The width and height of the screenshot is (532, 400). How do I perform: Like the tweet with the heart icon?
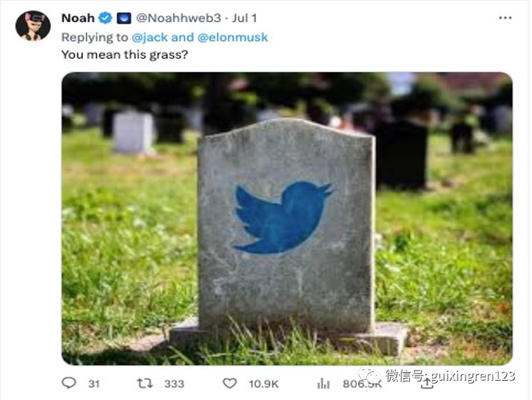pyautogui.click(x=229, y=383)
